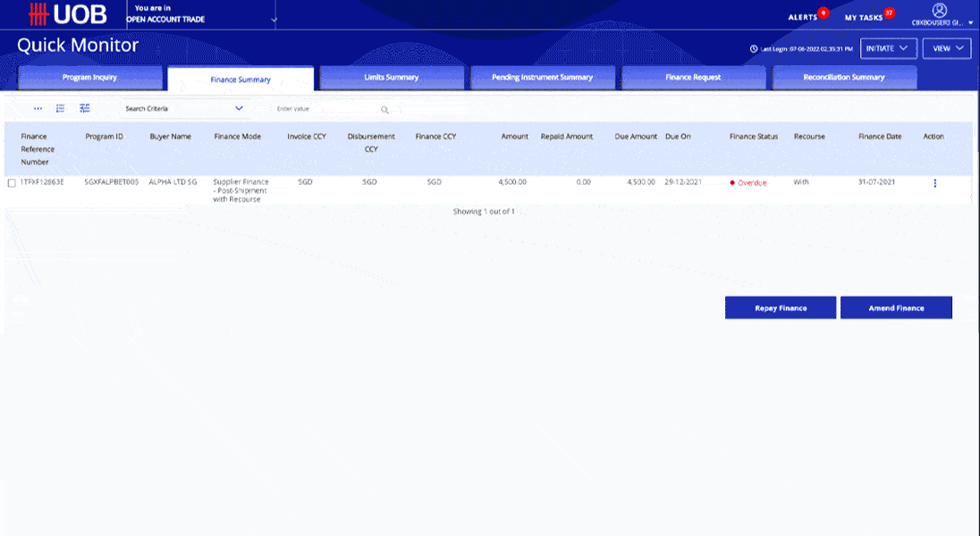Open the row Action kebab menu
Screen dimensions: 980x536
coord(935,183)
